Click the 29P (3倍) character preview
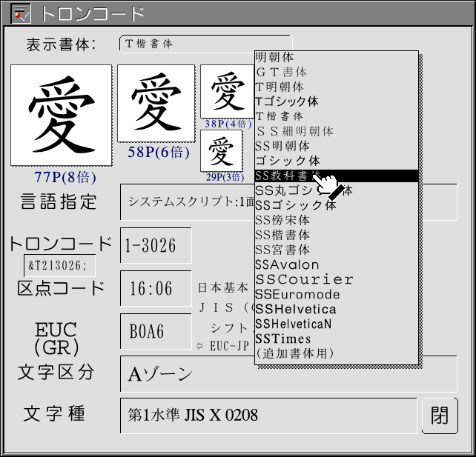 pos(221,150)
